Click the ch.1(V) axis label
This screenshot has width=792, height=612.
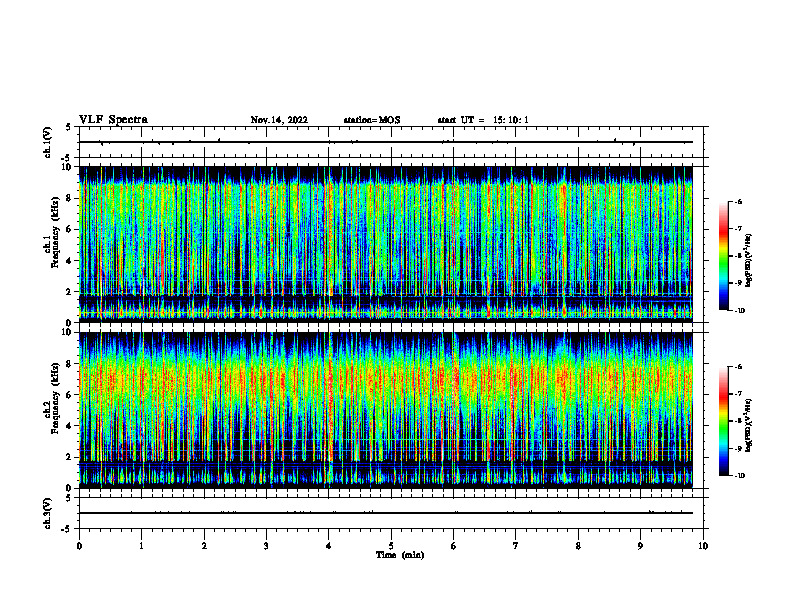[48, 142]
